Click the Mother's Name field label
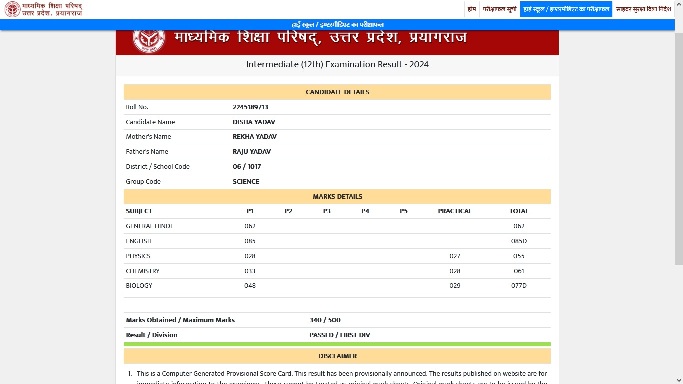The image size is (683, 384). pos(148,137)
